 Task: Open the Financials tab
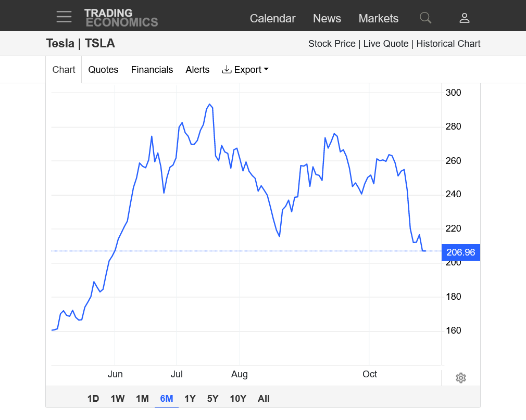click(152, 70)
